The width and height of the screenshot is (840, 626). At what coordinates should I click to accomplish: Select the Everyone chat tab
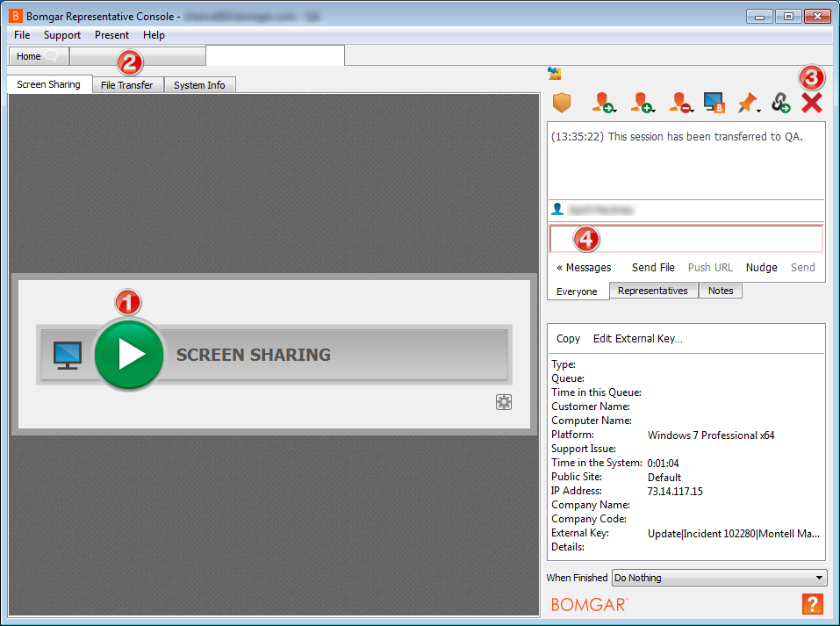click(x=577, y=291)
